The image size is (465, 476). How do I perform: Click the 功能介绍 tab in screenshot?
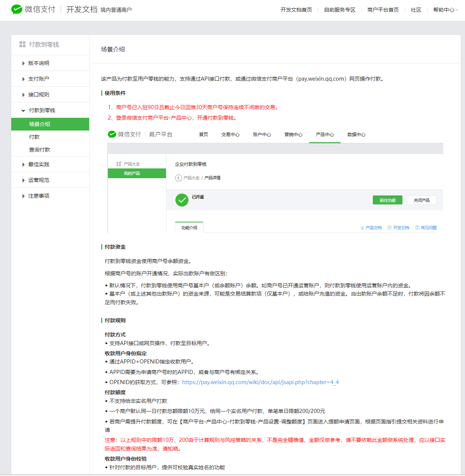tap(189, 227)
